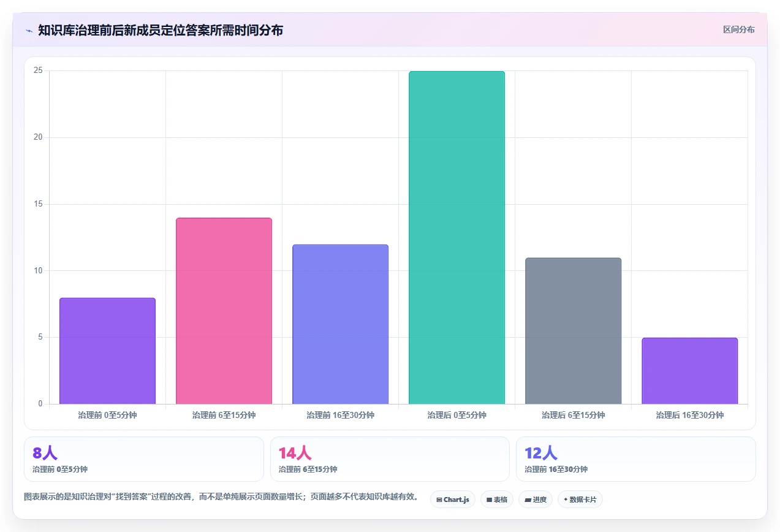Click the x-axis label 治理后 0至5分钟
The width and height of the screenshot is (780, 532).
(456, 415)
